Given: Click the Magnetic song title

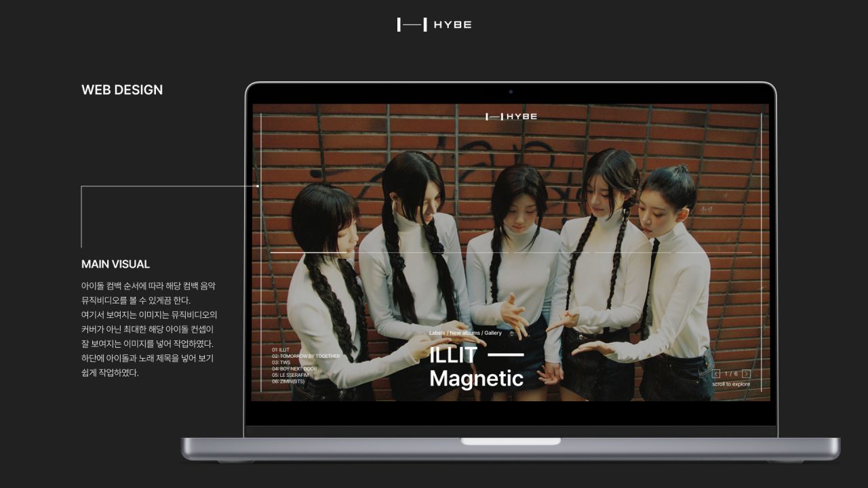Looking at the screenshot, I should pos(476,378).
